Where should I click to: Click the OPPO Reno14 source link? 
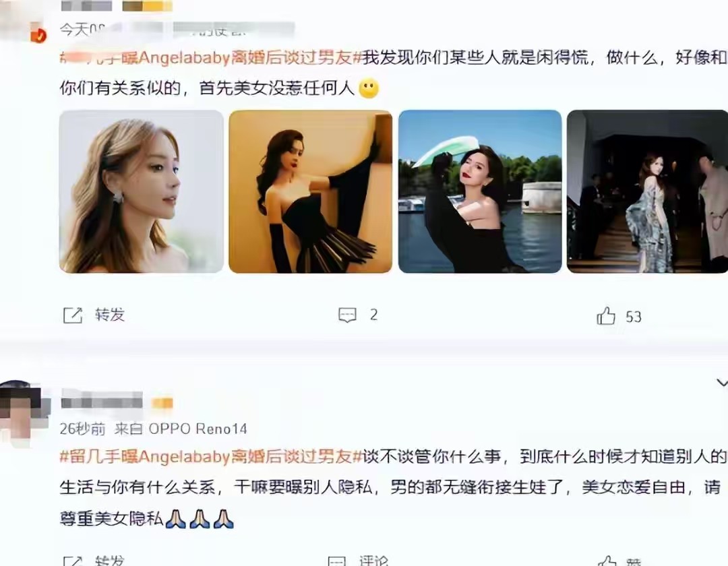pyautogui.click(x=198, y=429)
